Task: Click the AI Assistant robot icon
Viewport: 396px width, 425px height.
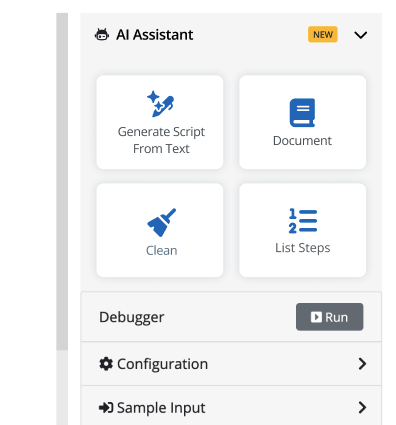Action: pyautogui.click(x=102, y=35)
